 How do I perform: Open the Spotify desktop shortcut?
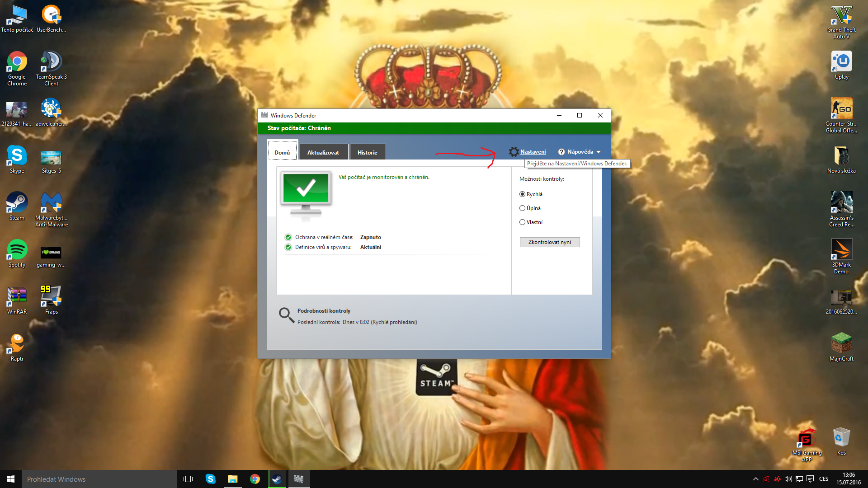coord(17,250)
